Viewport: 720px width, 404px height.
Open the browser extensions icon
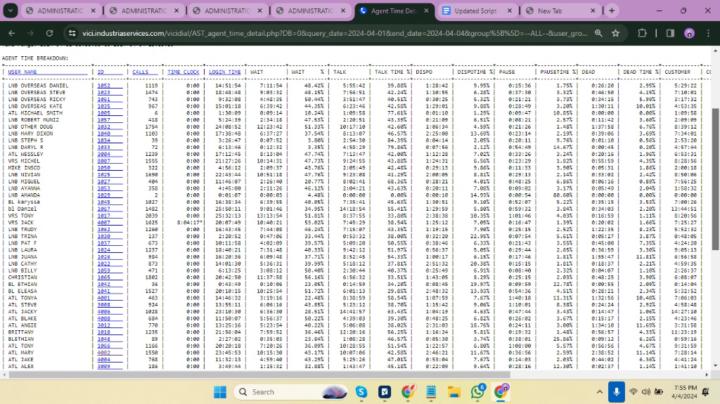coord(643,32)
